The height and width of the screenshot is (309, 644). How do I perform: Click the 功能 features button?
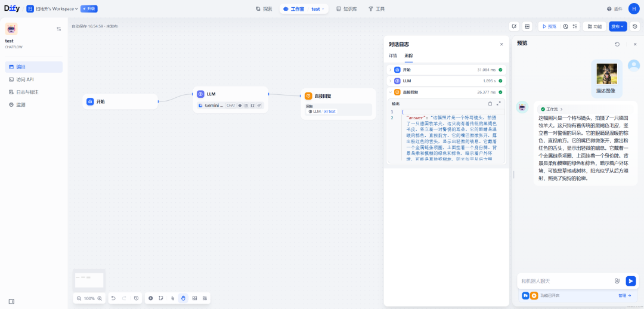594,26
